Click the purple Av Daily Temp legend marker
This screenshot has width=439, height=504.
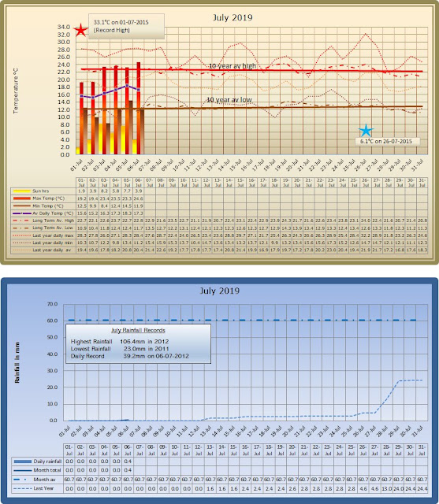click(x=22, y=213)
